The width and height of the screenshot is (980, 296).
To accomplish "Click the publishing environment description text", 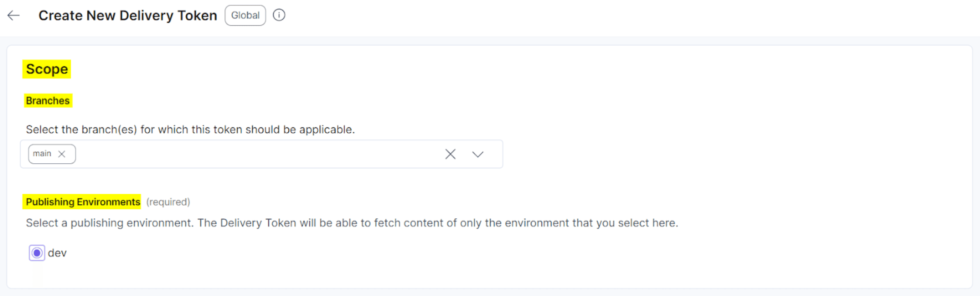I will point(351,223).
